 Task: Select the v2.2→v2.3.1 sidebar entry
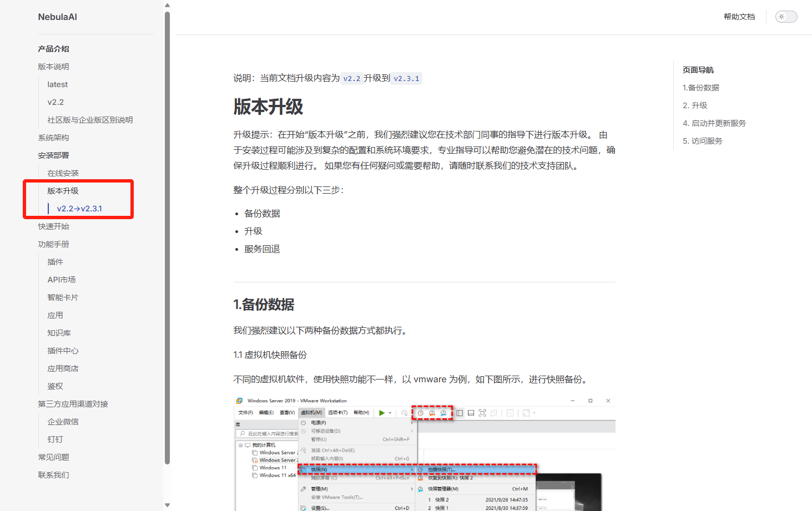tap(79, 209)
